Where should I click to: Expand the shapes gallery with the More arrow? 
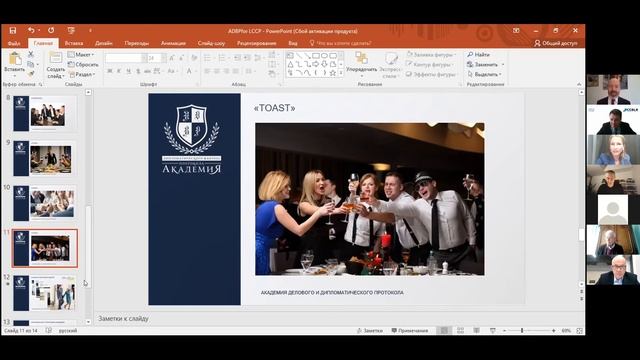tap(341, 73)
